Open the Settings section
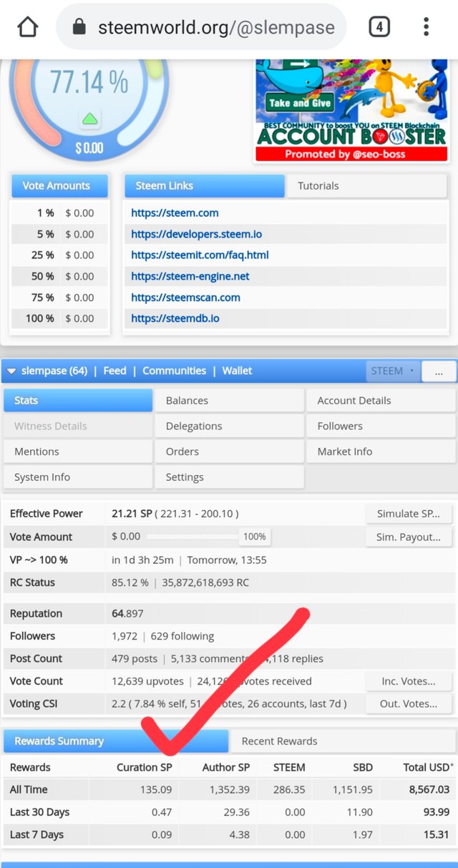Screen dimensions: 458x868 [x=229, y=477]
